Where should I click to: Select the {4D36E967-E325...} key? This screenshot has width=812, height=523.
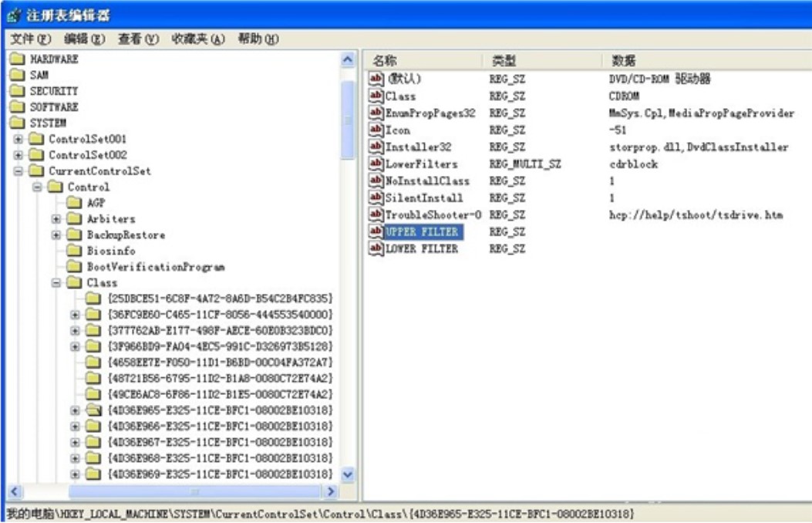point(220,442)
